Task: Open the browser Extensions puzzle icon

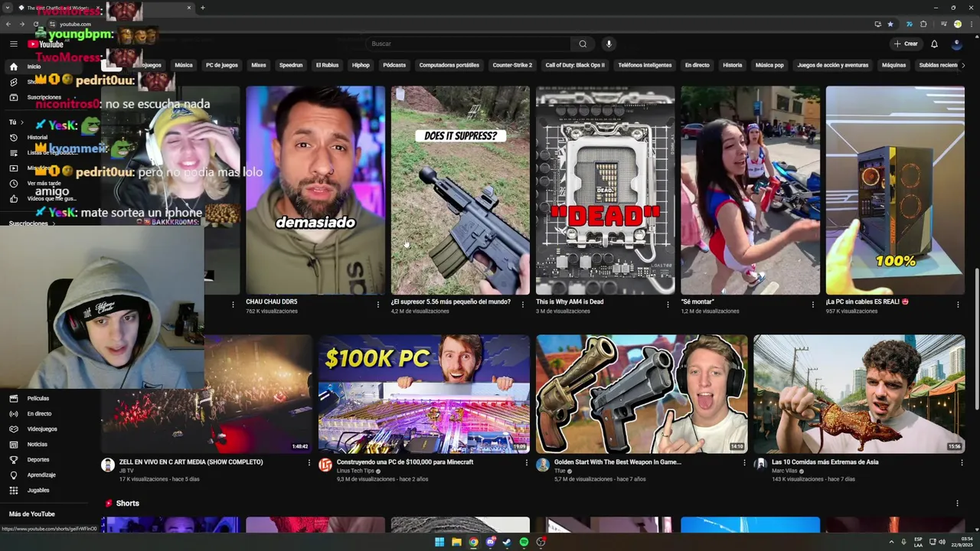Action: (923, 24)
